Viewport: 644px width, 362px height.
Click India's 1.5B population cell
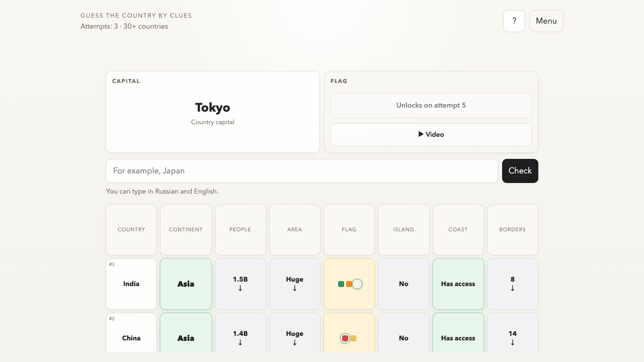click(x=240, y=284)
